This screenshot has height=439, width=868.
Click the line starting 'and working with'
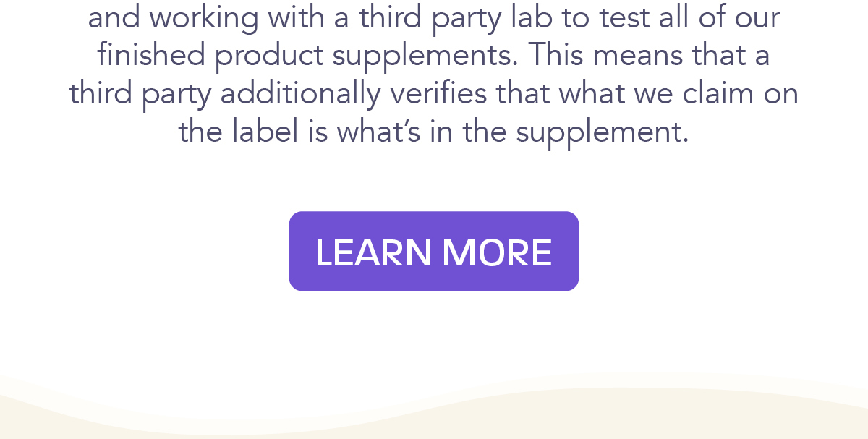tap(434, 18)
